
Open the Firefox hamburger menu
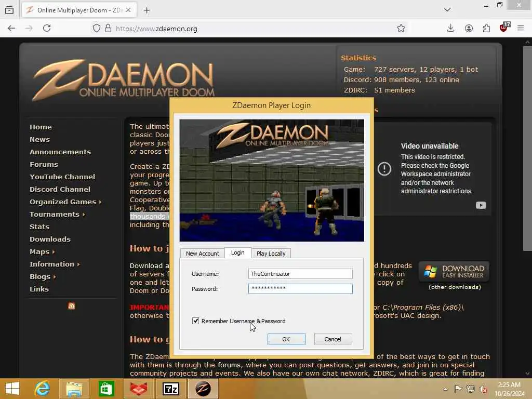pos(521,28)
